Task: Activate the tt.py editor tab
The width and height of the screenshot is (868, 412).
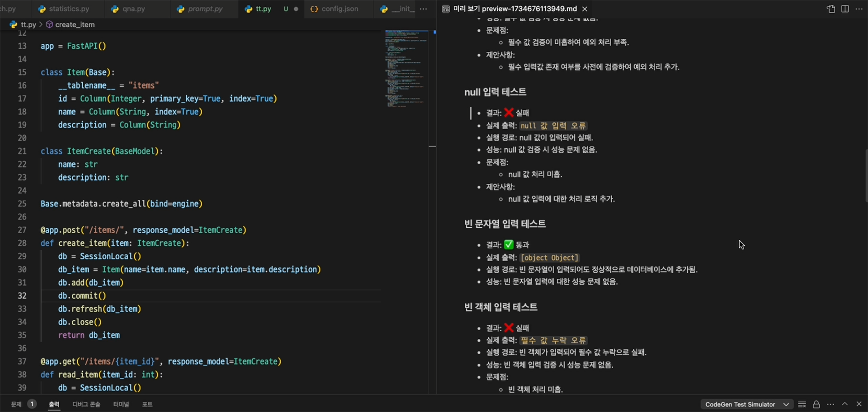Action: click(x=264, y=9)
